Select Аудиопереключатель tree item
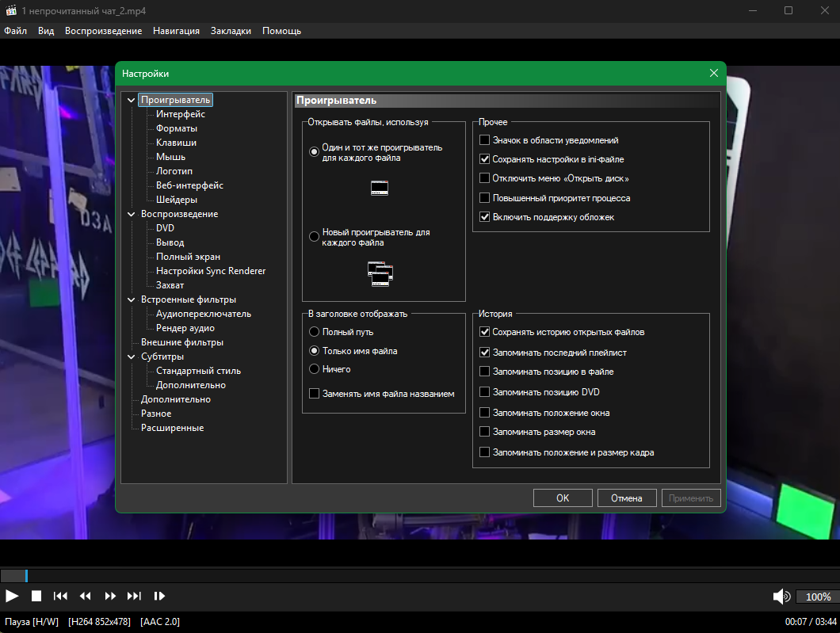This screenshot has width=840, height=633. (204, 314)
